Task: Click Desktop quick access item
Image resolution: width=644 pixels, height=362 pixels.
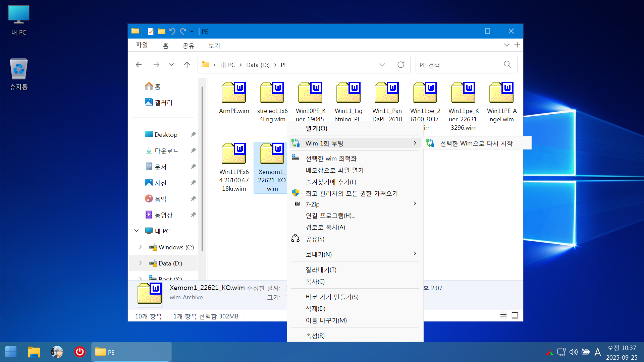Action: [x=166, y=134]
